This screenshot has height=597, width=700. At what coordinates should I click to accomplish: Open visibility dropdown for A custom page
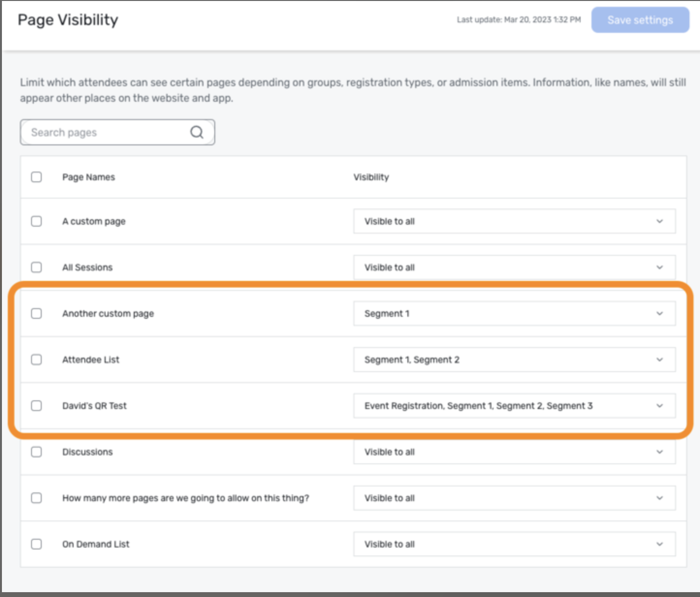(x=514, y=221)
